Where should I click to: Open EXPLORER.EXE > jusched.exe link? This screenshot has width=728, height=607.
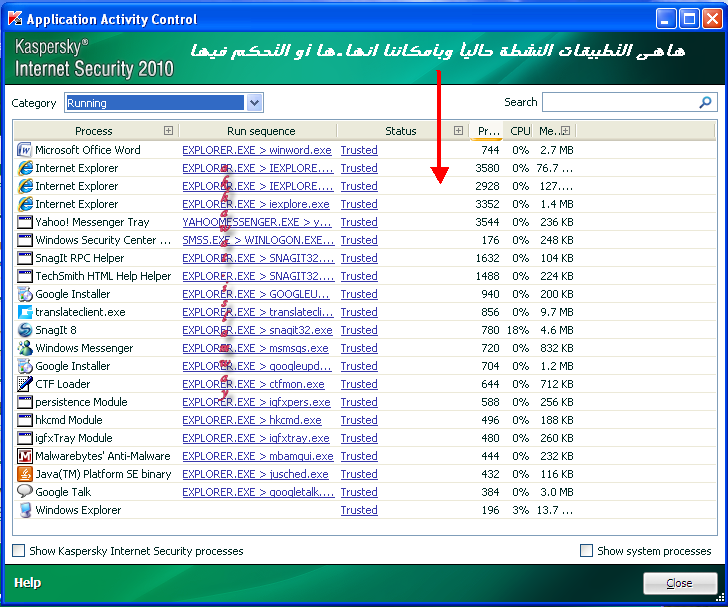255,474
